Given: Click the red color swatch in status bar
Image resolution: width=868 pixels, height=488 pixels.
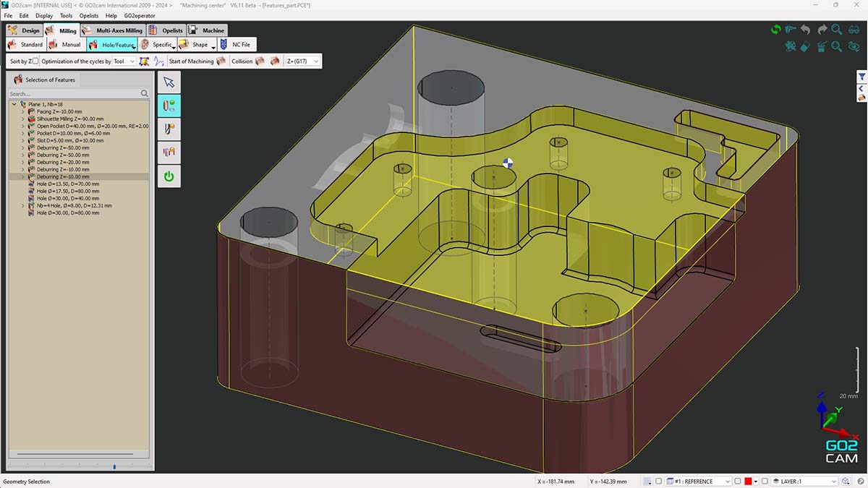Looking at the screenshot, I should tap(748, 481).
